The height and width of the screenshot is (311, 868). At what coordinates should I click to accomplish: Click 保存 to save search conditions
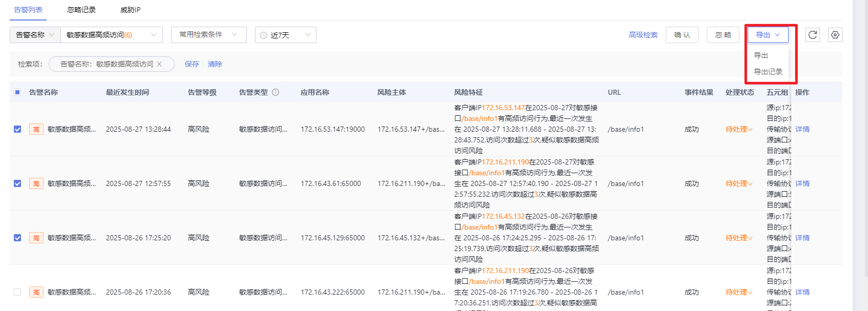click(192, 64)
